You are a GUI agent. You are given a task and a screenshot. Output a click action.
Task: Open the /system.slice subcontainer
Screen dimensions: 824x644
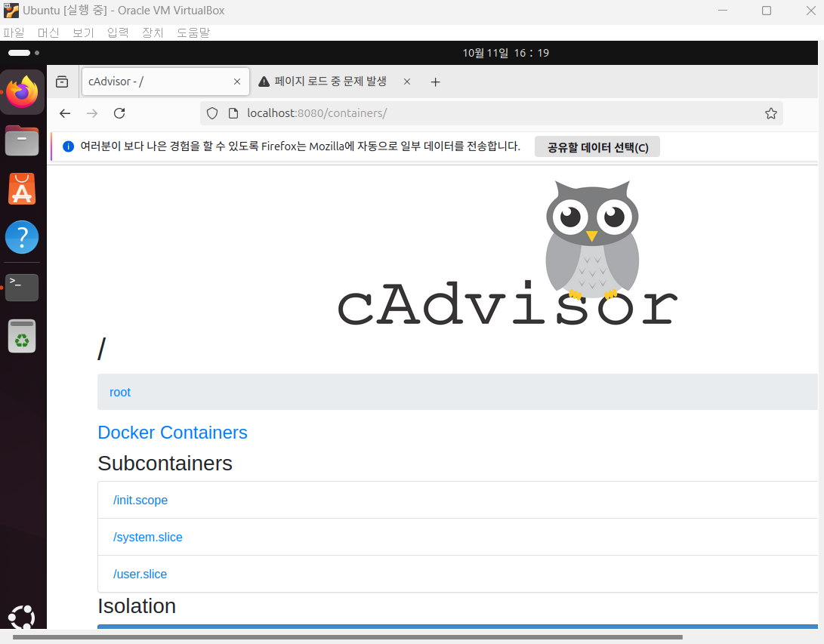(148, 537)
